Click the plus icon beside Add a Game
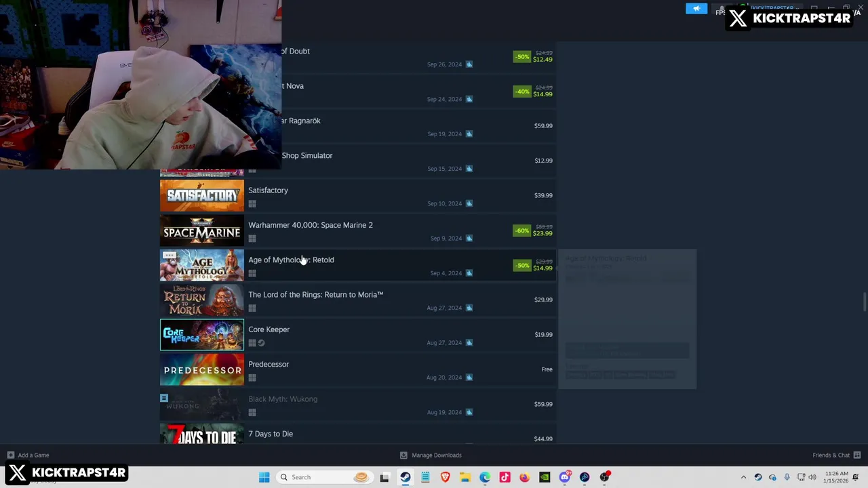The width and height of the screenshot is (868, 488). click(x=10, y=455)
